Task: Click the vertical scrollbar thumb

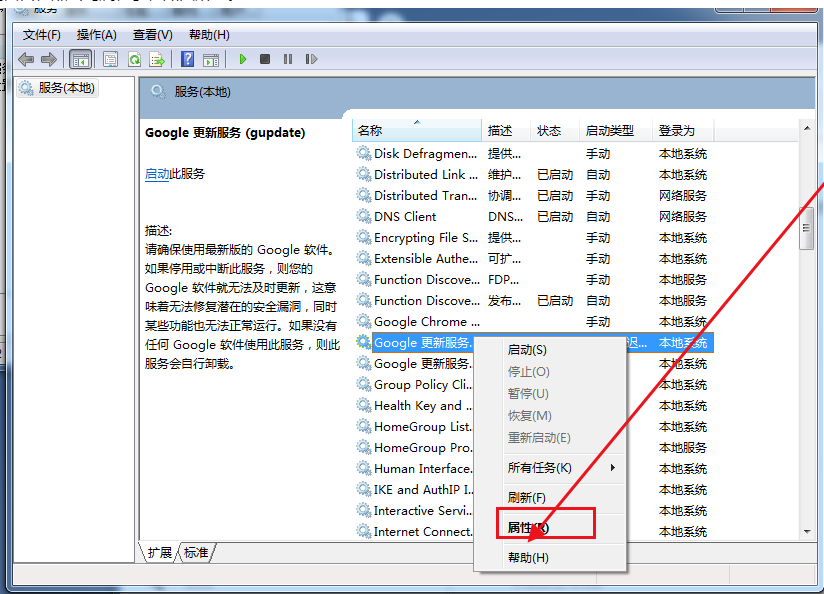Action: 806,229
